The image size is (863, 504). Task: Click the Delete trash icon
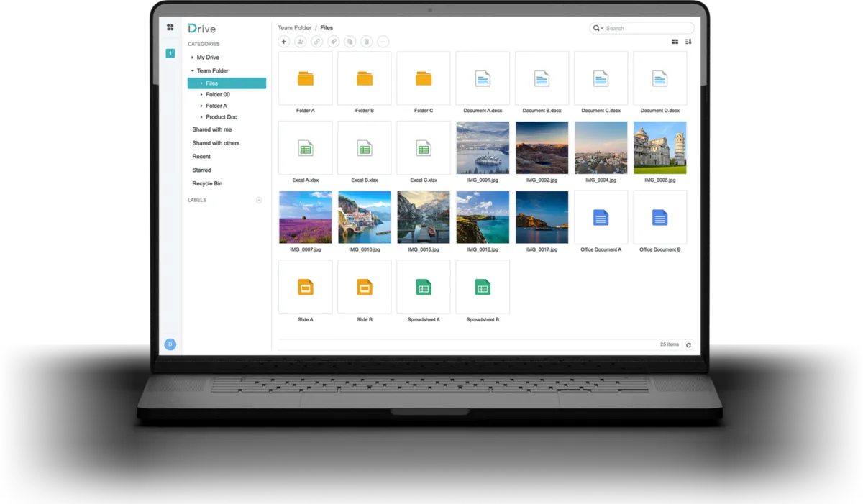pos(367,42)
